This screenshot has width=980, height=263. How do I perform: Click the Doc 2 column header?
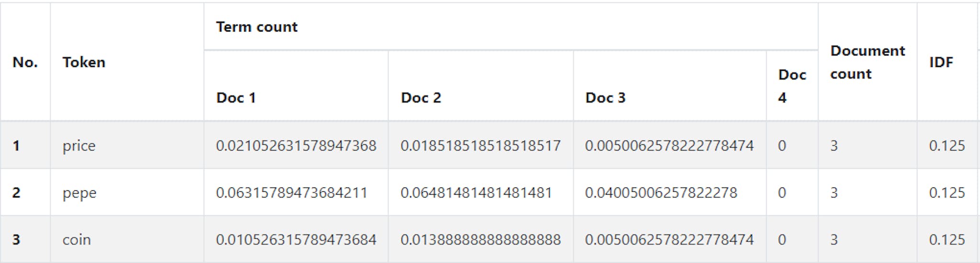pyautogui.click(x=421, y=98)
